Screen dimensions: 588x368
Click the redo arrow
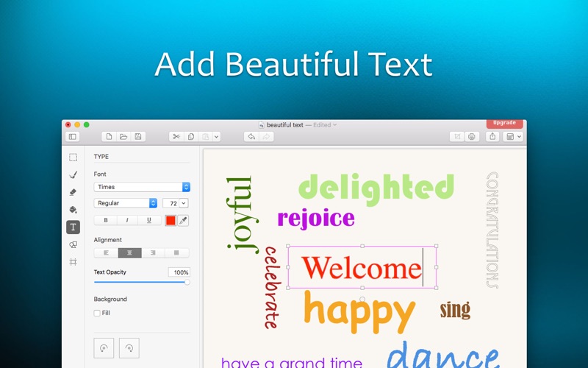[266, 137]
